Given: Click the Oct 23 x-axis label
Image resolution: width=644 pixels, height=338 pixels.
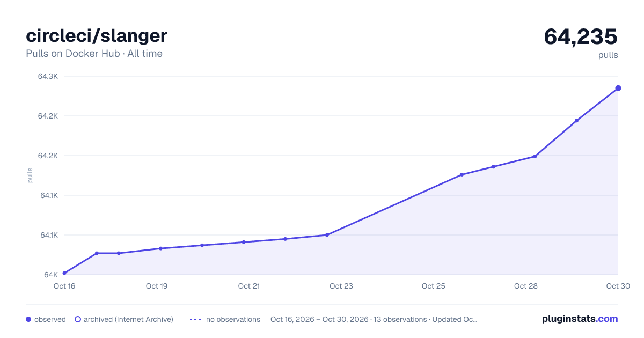Looking at the screenshot, I should point(341,286).
